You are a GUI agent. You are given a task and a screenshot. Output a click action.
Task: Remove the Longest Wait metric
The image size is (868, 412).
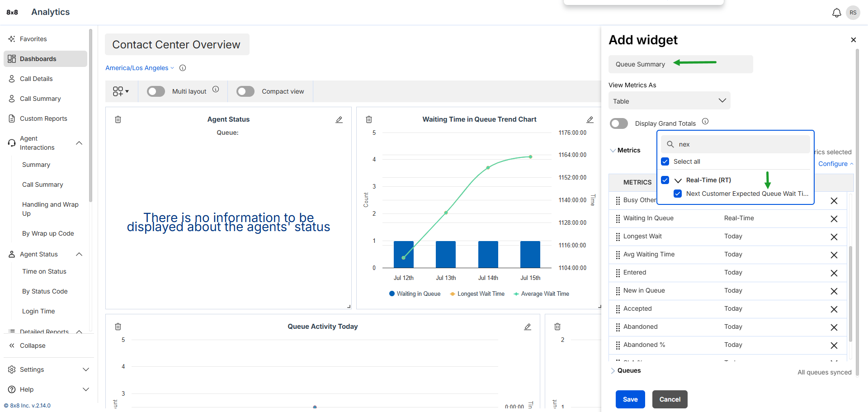coord(834,237)
